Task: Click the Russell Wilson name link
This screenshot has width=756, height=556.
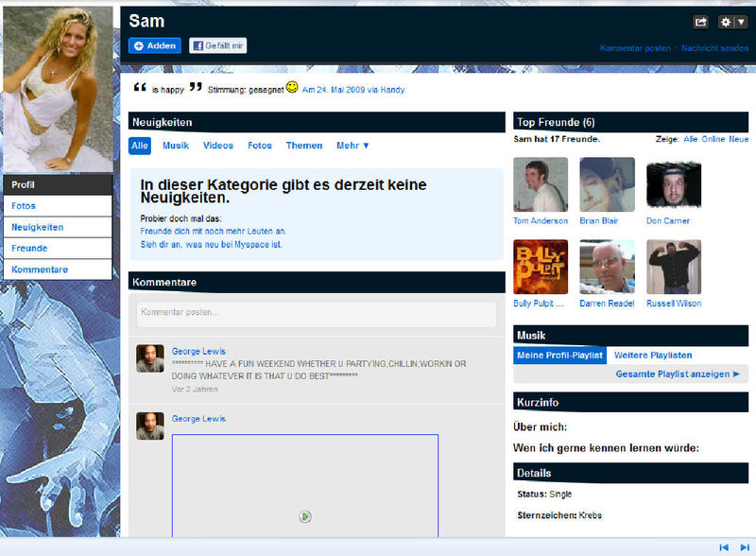Action: pos(674,304)
